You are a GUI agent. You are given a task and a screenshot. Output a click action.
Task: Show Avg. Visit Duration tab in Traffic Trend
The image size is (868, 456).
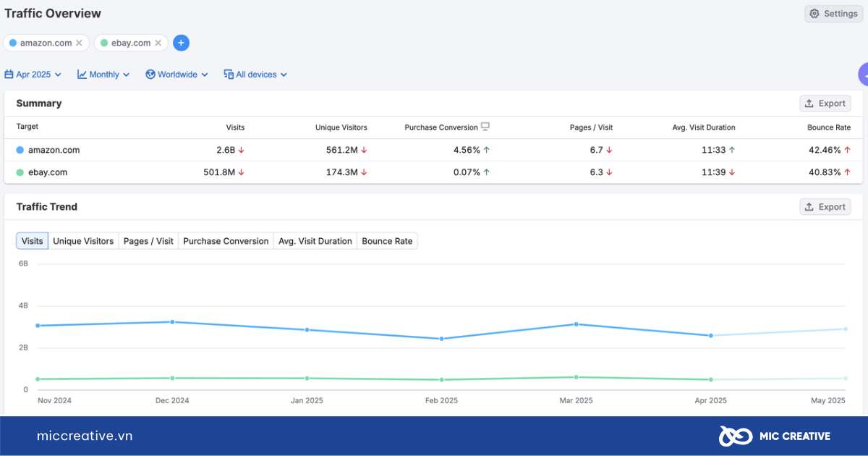point(315,241)
